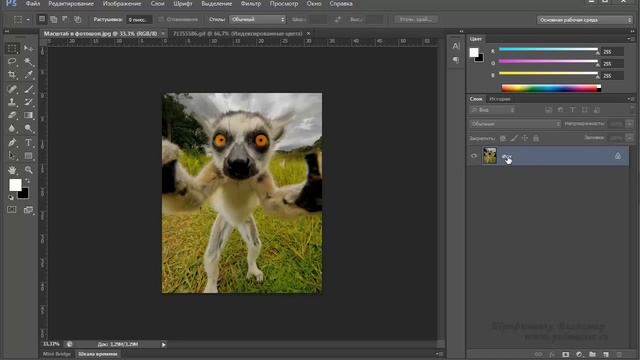The width and height of the screenshot is (640, 360).
Task: Toggle adjustment layer filter in Layers panel
Action: click(560, 110)
